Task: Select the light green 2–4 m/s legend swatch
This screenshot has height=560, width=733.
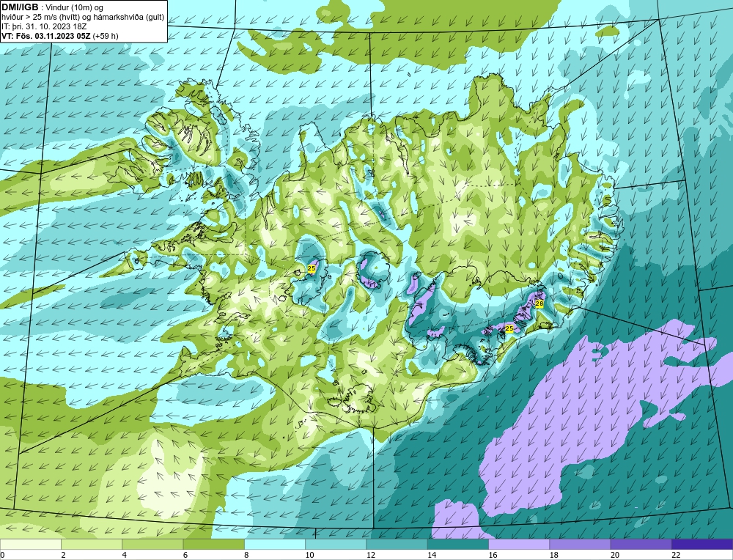Action: (92, 544)
